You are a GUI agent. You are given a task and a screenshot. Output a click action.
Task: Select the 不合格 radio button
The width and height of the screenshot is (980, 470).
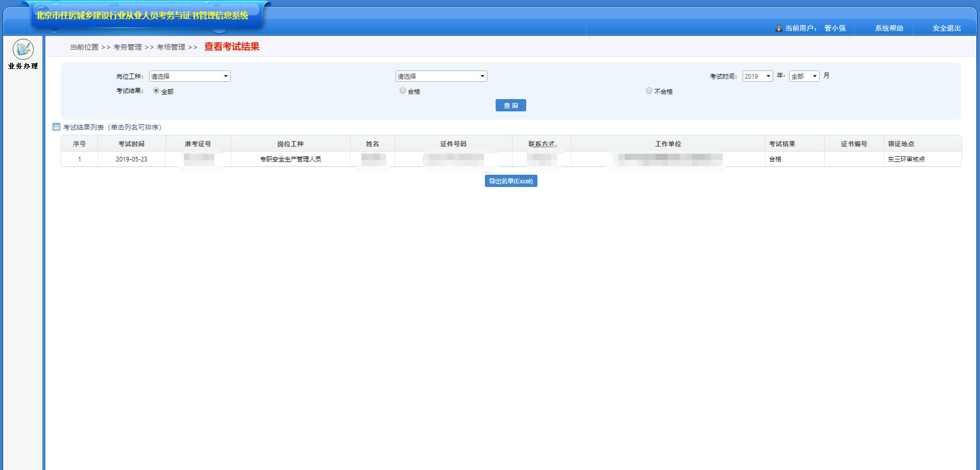coord(649,90)
